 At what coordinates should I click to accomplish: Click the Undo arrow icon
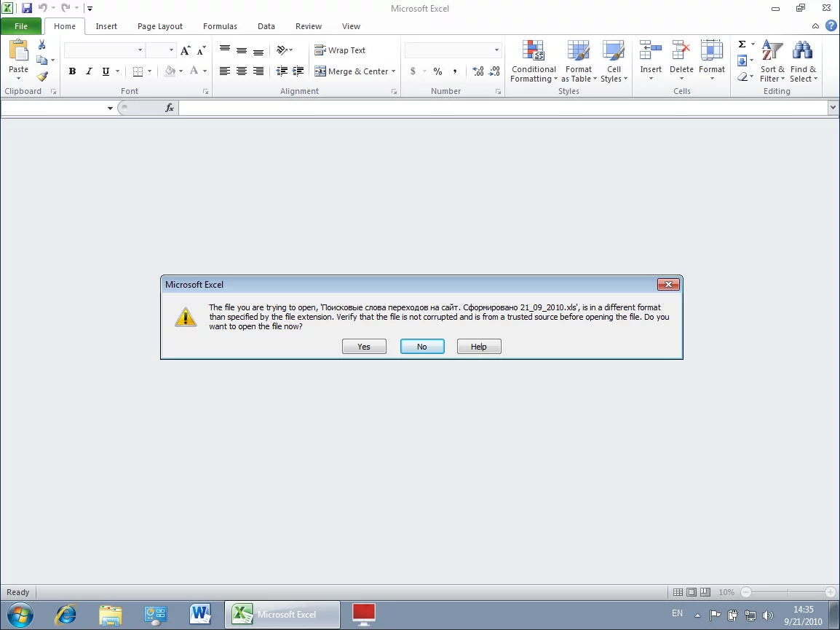click(42, 8)
